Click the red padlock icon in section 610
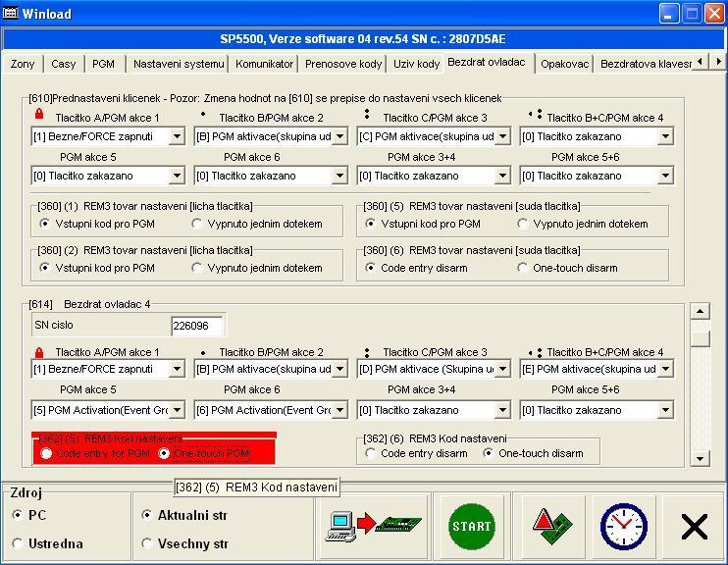Viewport: 728px width, 565px height. [x=38, y=117]
